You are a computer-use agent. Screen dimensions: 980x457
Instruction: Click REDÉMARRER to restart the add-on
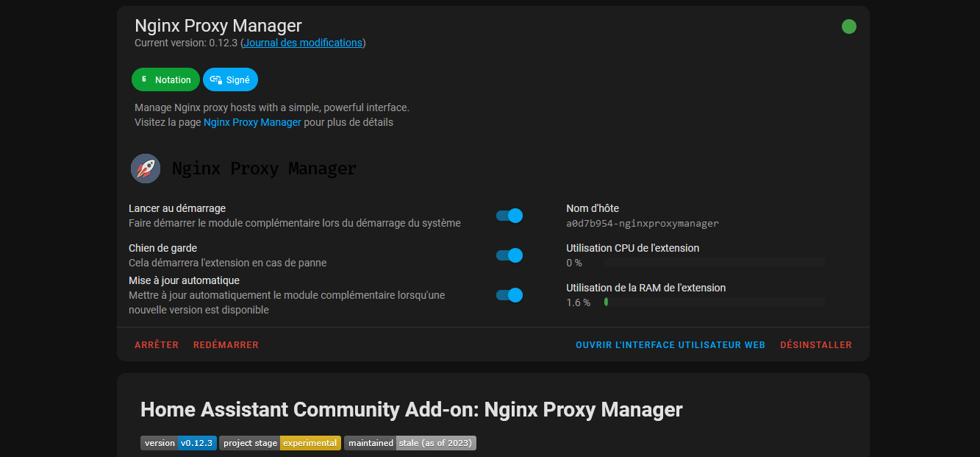(x=226, y=344)
